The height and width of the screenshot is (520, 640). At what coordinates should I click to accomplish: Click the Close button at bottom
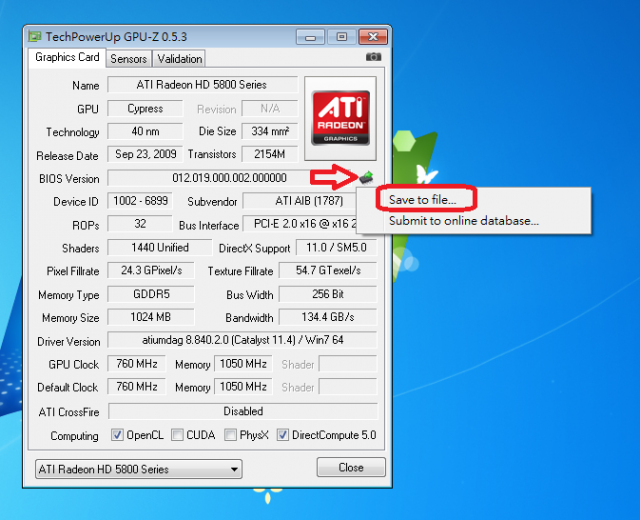coord(351,467)
